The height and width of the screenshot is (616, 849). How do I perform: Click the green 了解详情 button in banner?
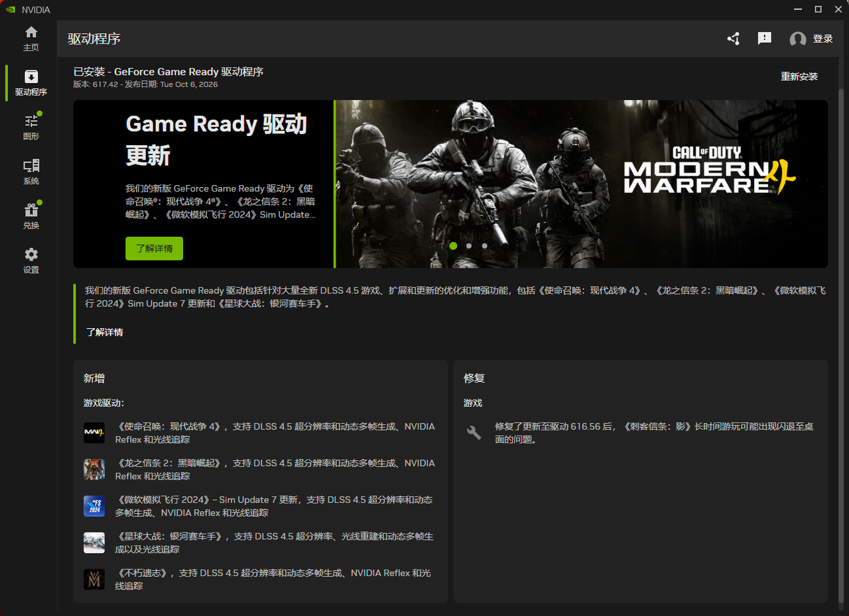click(x=154, y=249)
